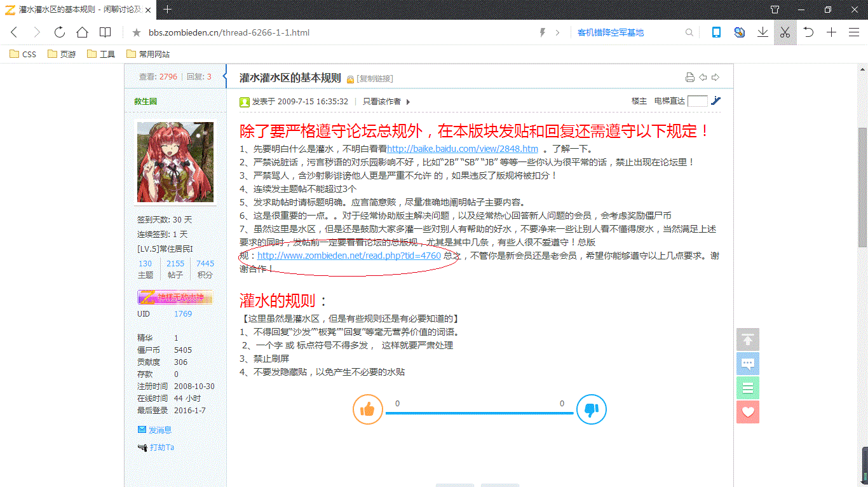
Task: Open the reading/bookmarks book icon
Action: (x=105, y=32)
